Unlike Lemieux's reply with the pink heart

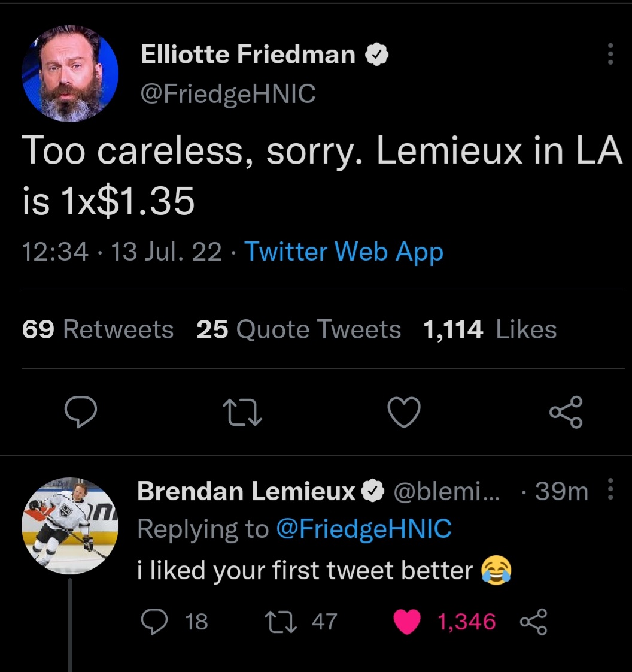coord(445,622)
